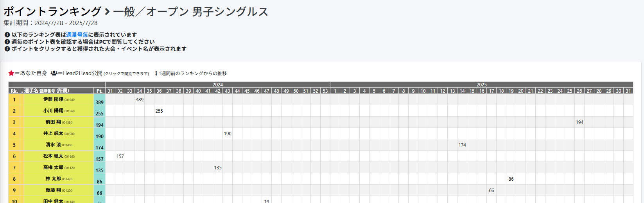Click the first info circle icon
The image size is (644, 203).
[x=7, y=35]
